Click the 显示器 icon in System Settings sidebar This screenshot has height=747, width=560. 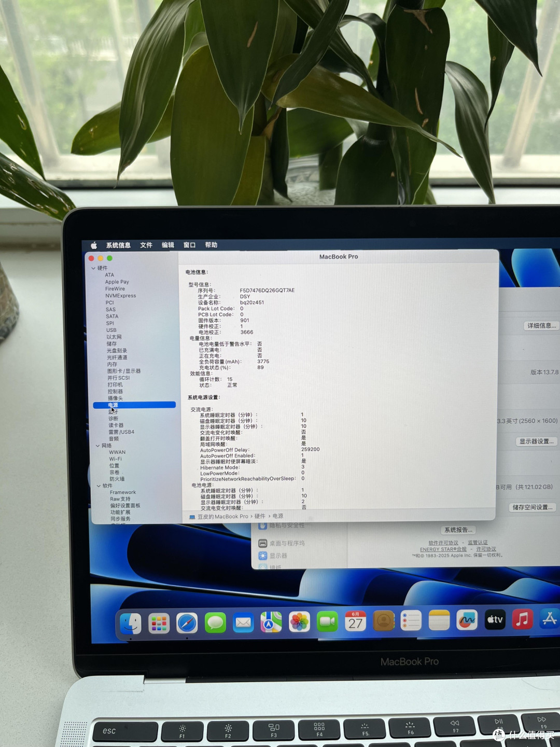pos(263,556)
